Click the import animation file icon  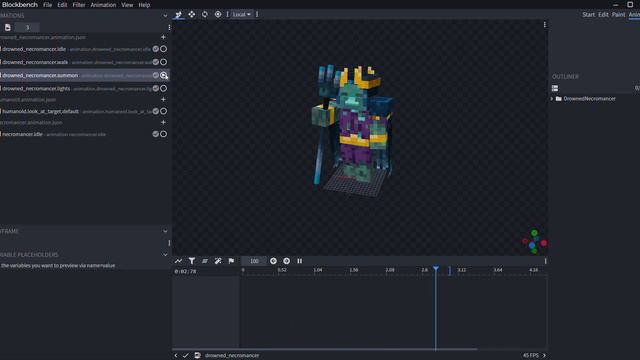click(x=7, y=27)
